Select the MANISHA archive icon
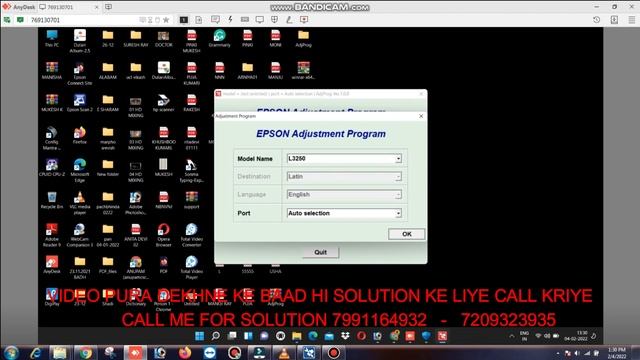 (x=52, y=71)
